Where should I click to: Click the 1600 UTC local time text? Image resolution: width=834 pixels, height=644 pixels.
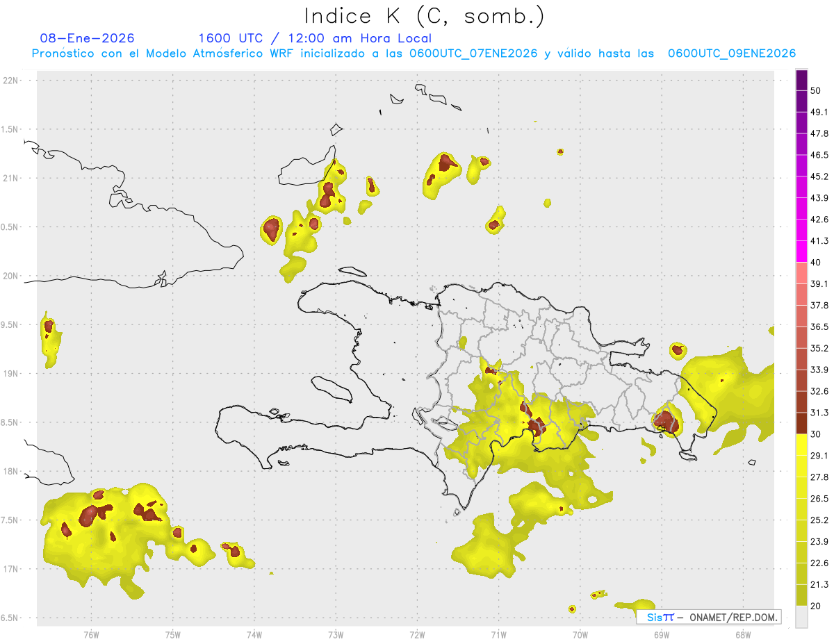point(315,38)
